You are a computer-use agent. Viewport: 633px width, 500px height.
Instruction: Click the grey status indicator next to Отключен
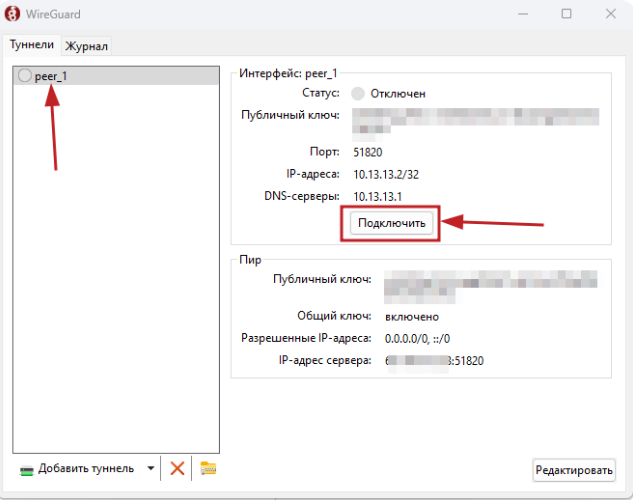358,94
